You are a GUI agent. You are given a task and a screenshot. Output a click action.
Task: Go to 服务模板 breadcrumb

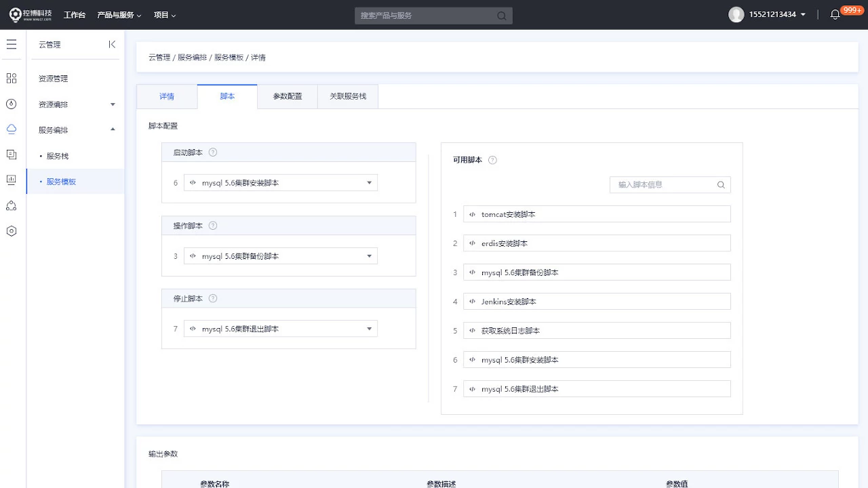pyautogui.click(x=229, y=58)
